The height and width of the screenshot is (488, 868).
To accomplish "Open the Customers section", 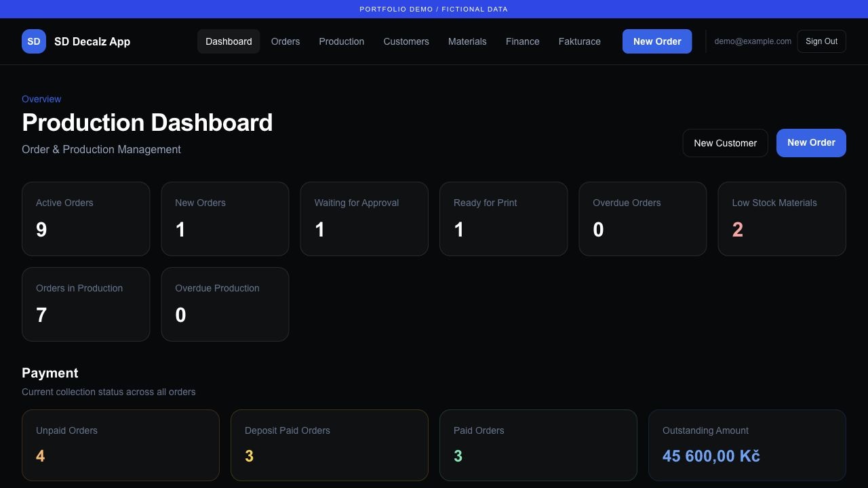I will 406,41.
